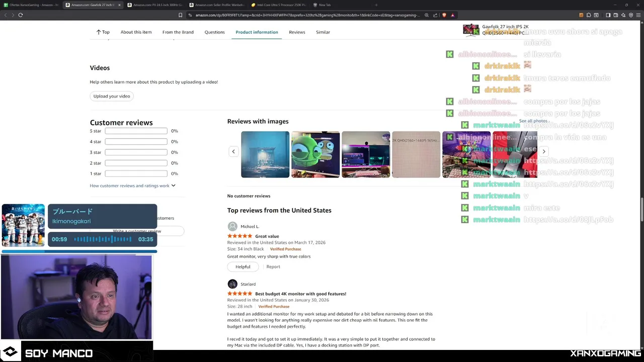Open the Great value review title
The image size is (644, 362).
267,236
